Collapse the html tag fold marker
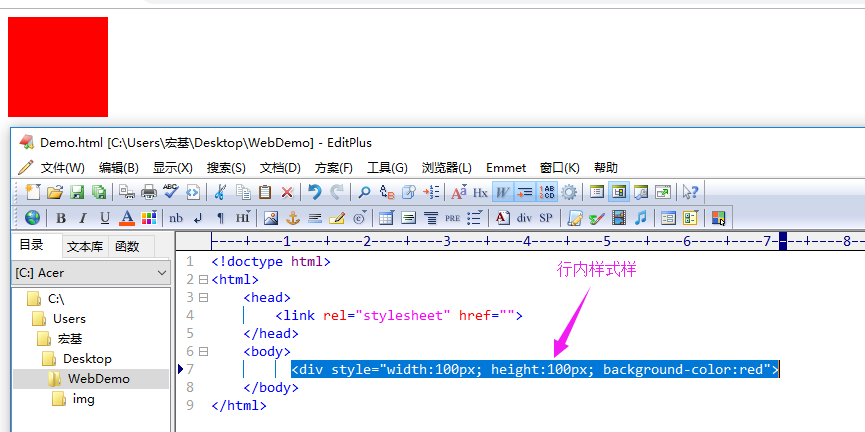 pos(203,279)
